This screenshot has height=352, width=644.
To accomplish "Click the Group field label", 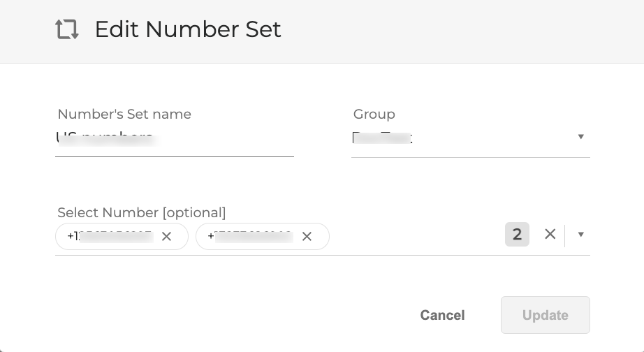I will coord(374,114).
